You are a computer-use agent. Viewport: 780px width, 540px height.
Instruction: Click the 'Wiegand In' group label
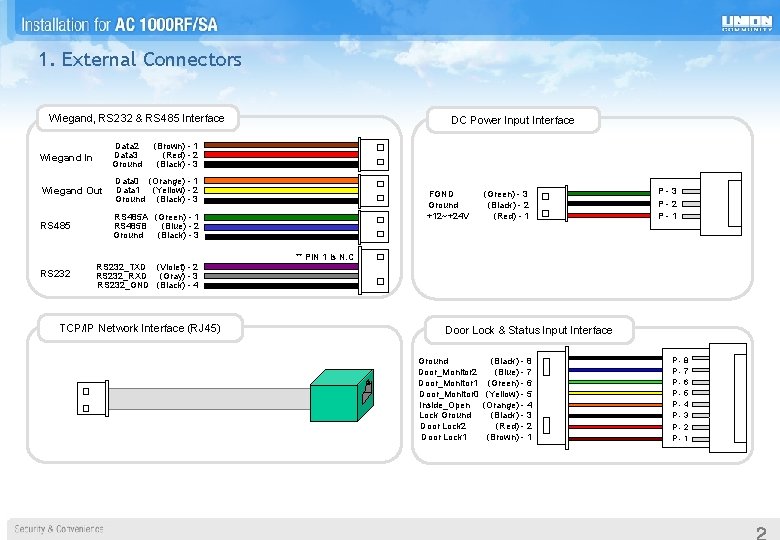66,158
